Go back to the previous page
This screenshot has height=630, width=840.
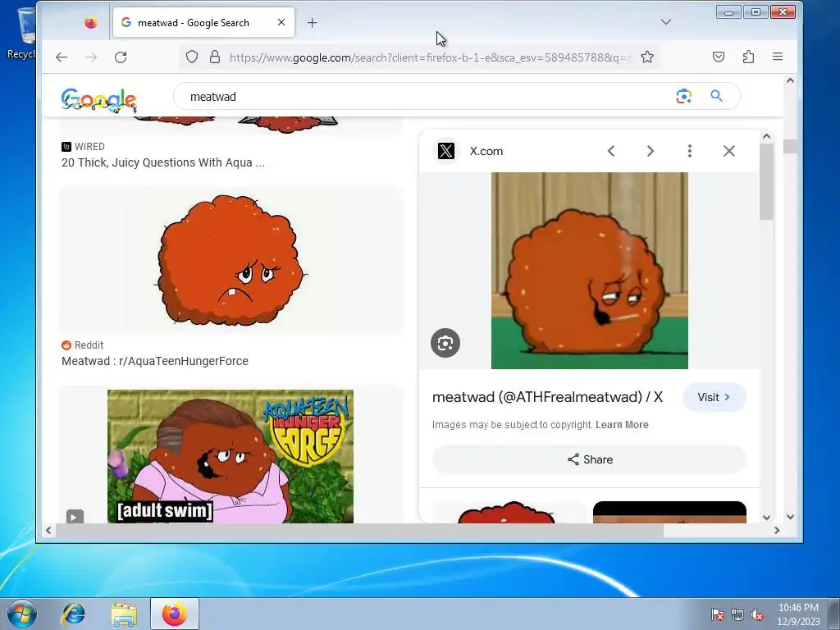pyautogui.click(x=62, y=57)
